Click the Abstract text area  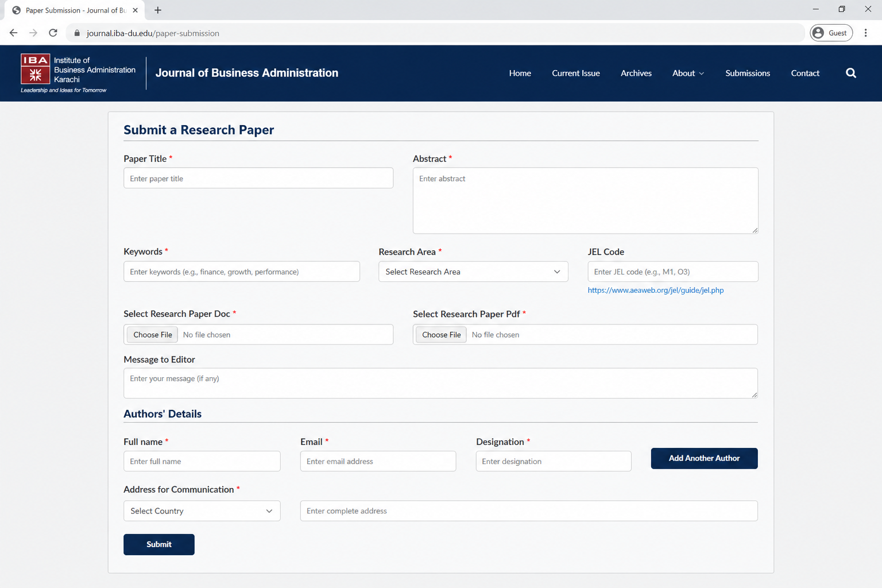(586, 200)
